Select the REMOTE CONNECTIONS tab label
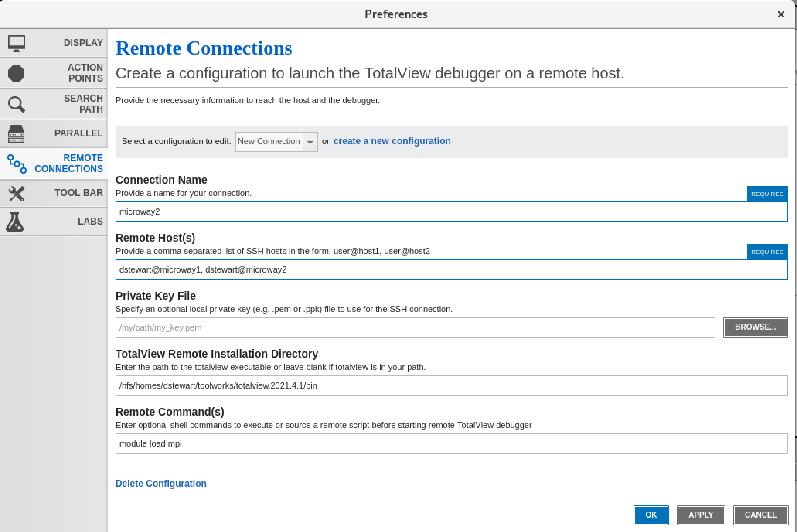Viewport: 797px width, 532px height. (x=69, y=163)
